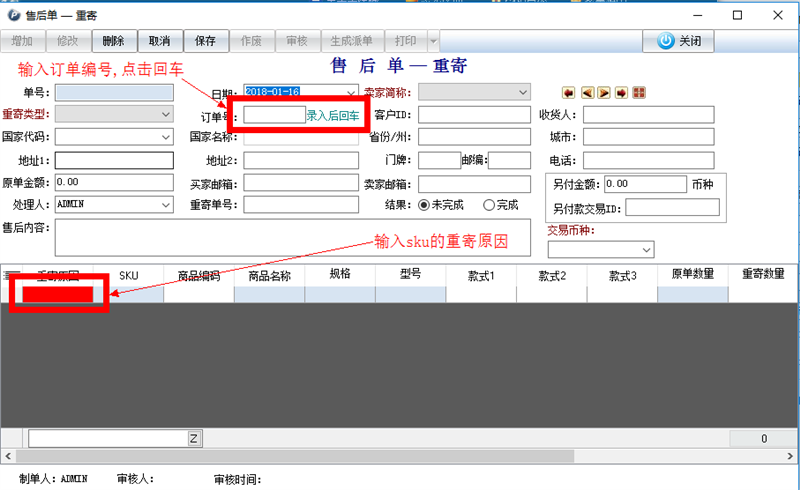Expand the 国家代码 dropdown
The height and width of the screenshot is (490, 800).
[166, 137]
